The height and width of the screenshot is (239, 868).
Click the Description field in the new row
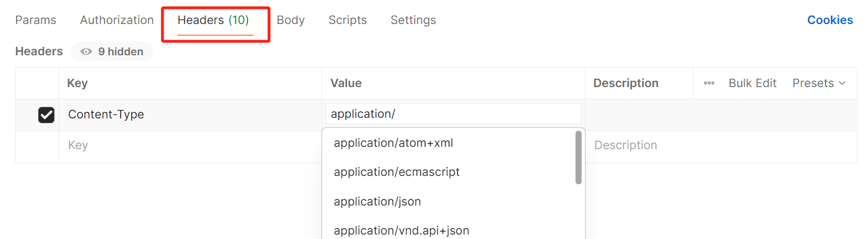[720, 146]
